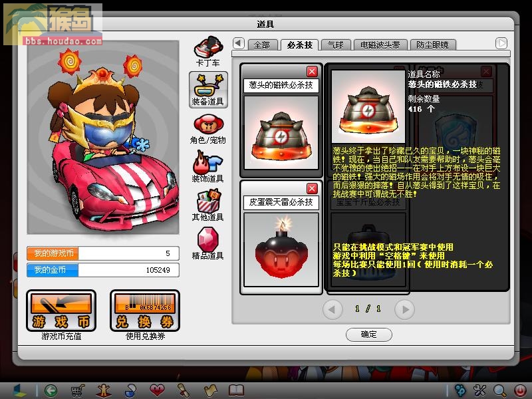
Task: Click the red power exit icon
Action: click(519, 391)
